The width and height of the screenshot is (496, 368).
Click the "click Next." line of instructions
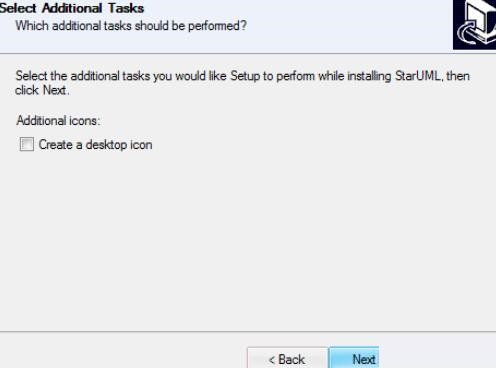coord(42,90)
